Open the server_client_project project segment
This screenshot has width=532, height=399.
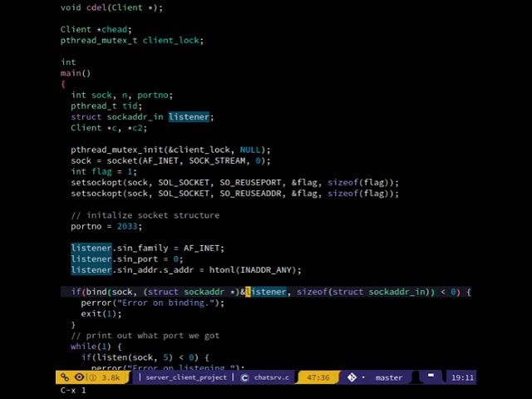click(185, 377)
